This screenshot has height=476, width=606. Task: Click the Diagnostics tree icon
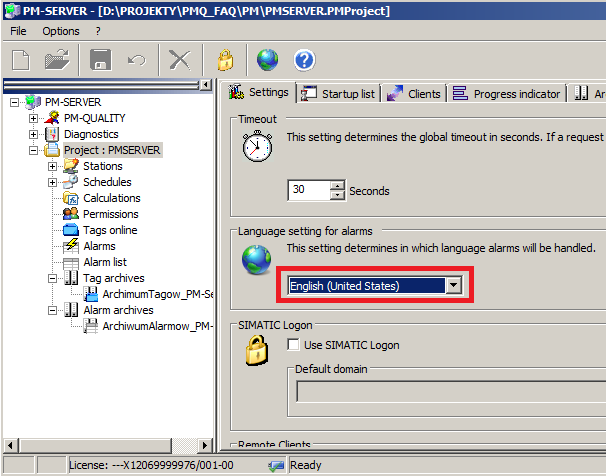(52, 134)
